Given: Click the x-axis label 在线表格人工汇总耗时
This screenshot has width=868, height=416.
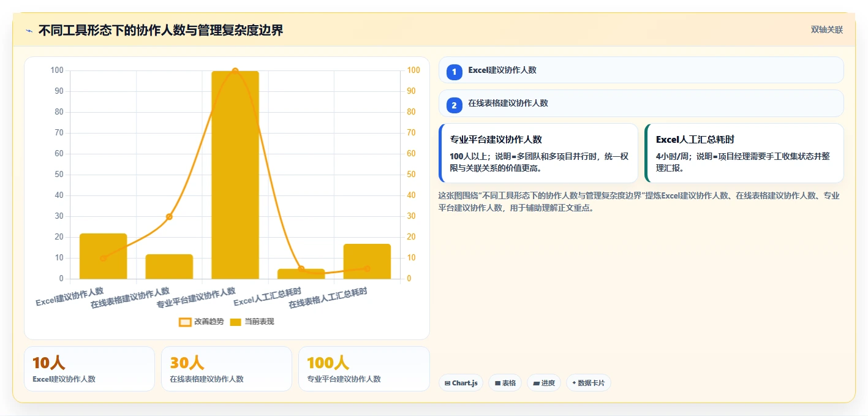Looking at the screenshot, I should pyautogui.click(x=328, y=298).
